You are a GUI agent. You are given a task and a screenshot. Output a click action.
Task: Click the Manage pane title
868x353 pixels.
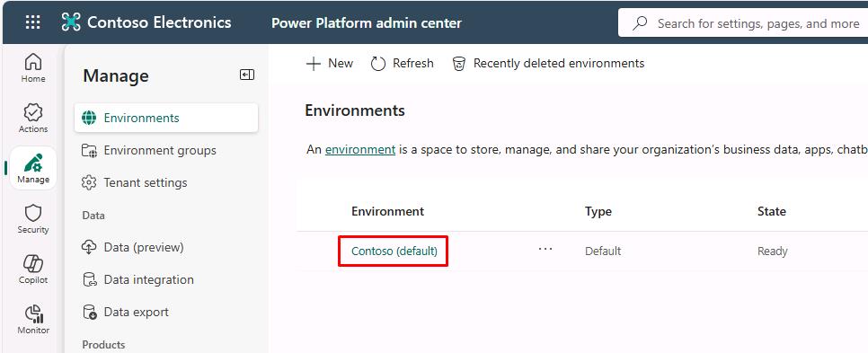point(116,75)
